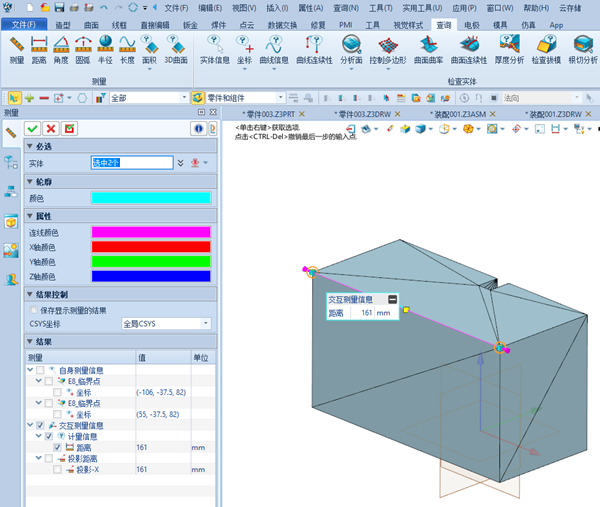600x507 pixels.
Task: Check the 投影距离 checkbox
Action: click(49, 458)
